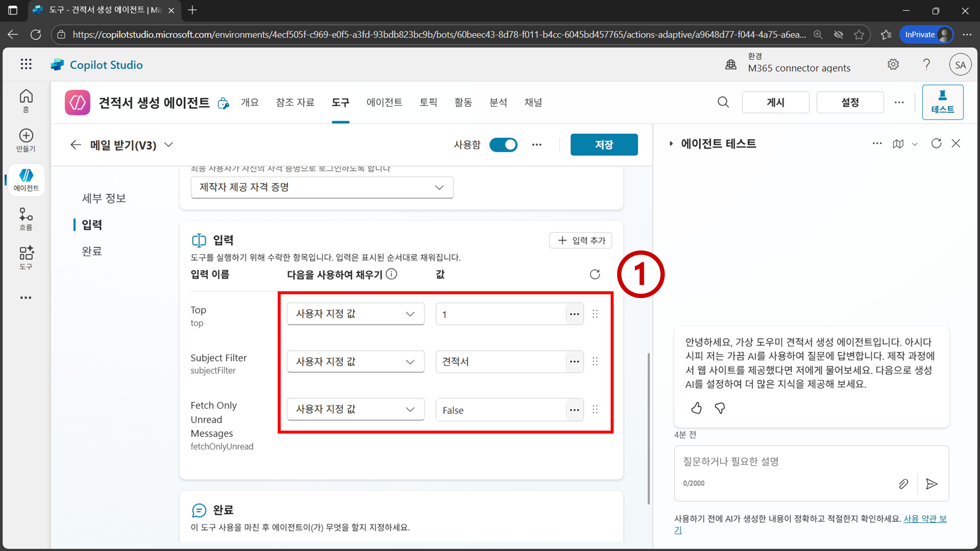Click the 입력 추가 button
This screenshot has width=980, height=551.
pyautogui.click(x=581, y=240)
